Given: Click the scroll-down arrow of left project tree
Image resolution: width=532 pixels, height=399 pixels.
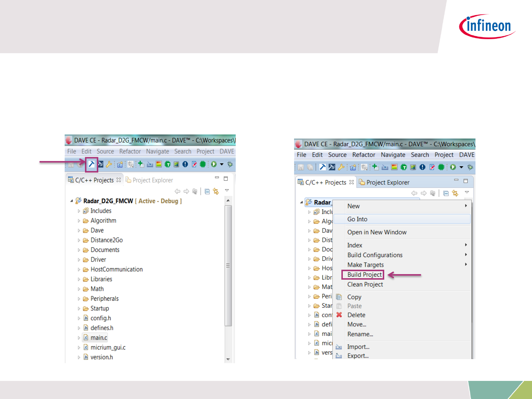Looking at the screenshot, I should tap(228, 359).
